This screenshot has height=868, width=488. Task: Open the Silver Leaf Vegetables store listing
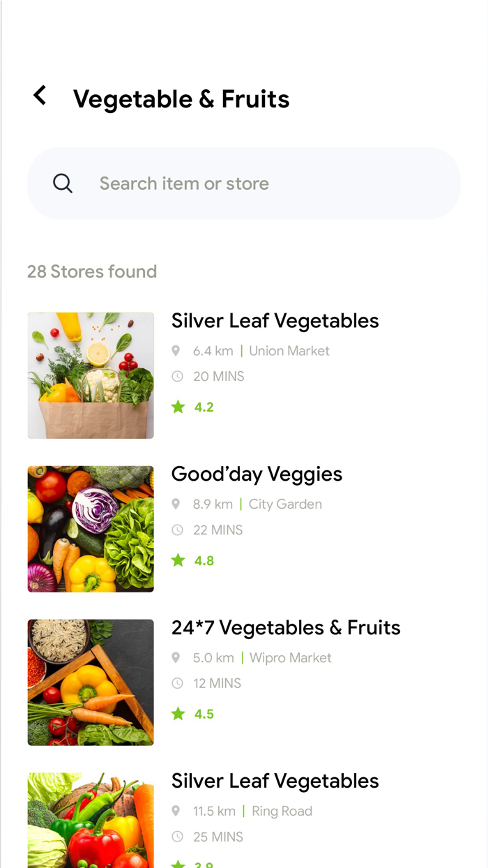[x=275, y=320]
